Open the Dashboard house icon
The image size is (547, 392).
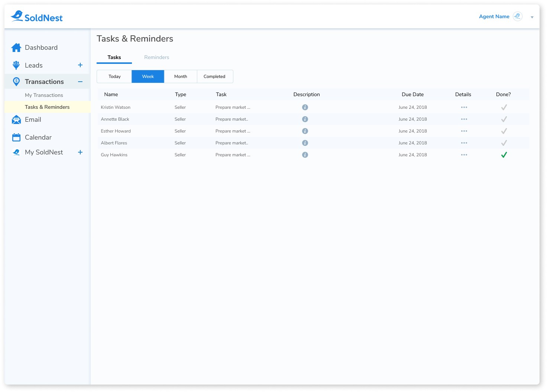16,48
